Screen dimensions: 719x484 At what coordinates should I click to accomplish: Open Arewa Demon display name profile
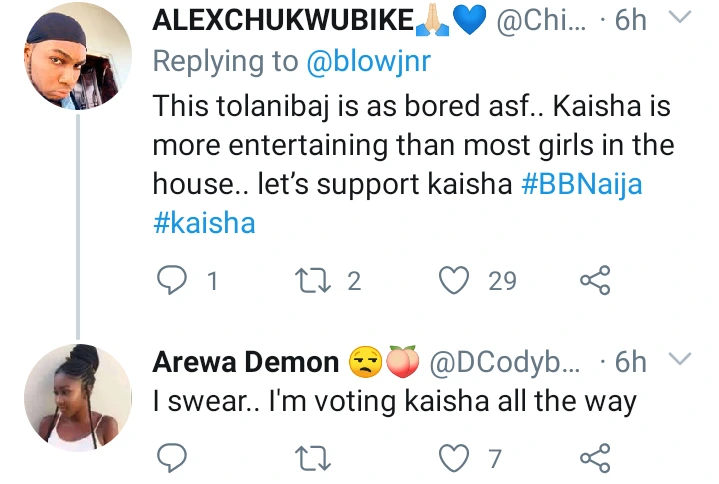pyautogui.click(x=245, y=361)
